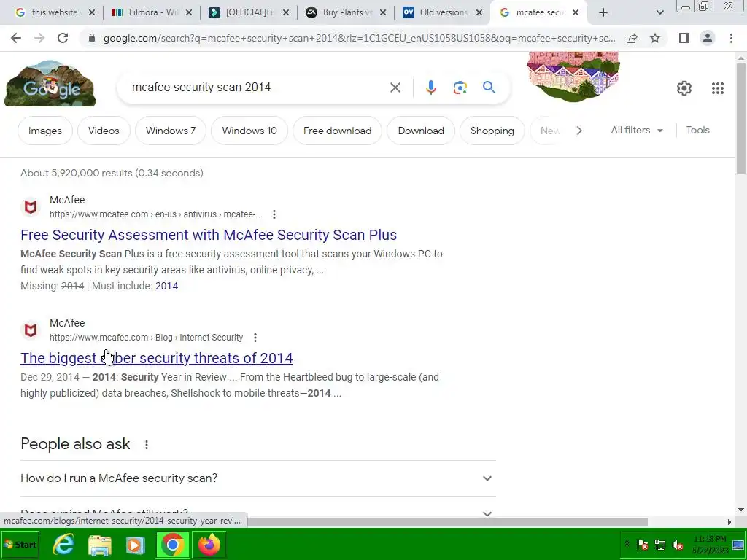Apply the Download filter chip
This screenshot has width=747, height=560.
421,131
